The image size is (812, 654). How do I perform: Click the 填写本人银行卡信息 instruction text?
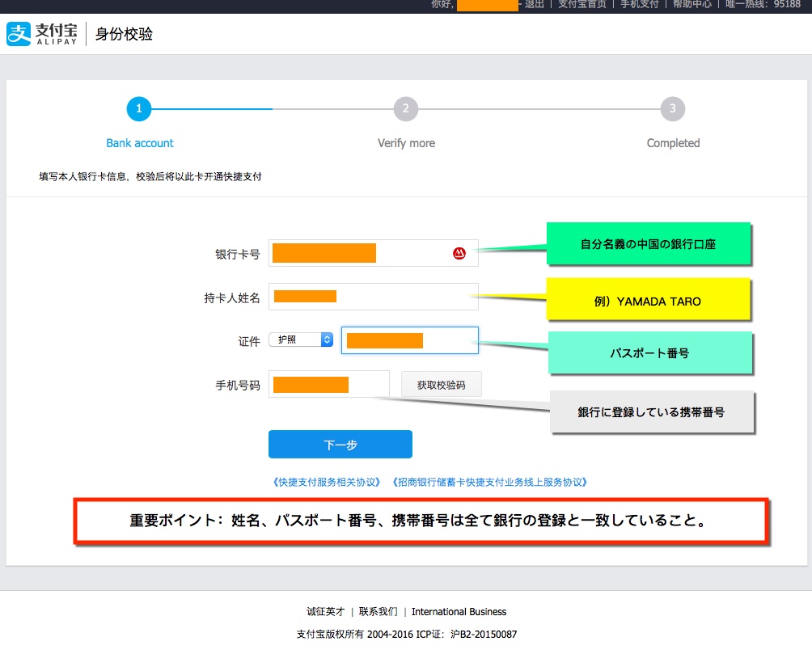point(150,176)
